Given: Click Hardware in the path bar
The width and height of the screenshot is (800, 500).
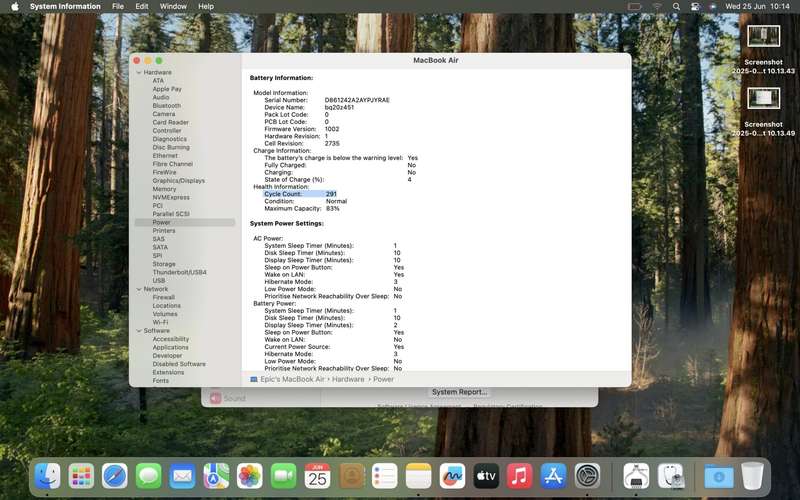Looking at the screenshot, I should tap(348, 379).
